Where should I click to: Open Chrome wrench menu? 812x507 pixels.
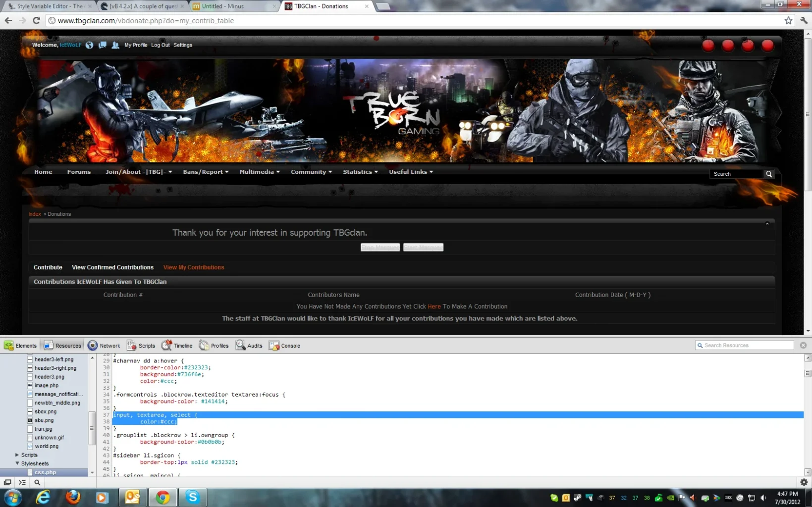(804, 20)
